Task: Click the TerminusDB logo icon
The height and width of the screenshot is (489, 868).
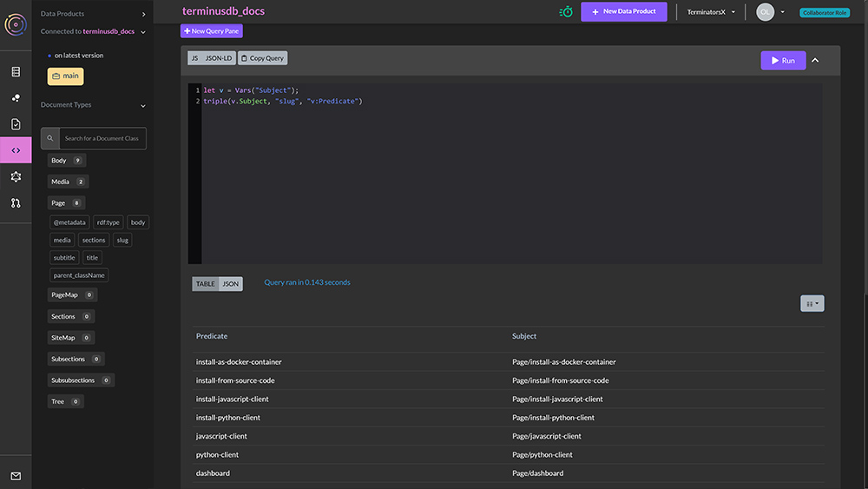Action: tap(16, 24)
